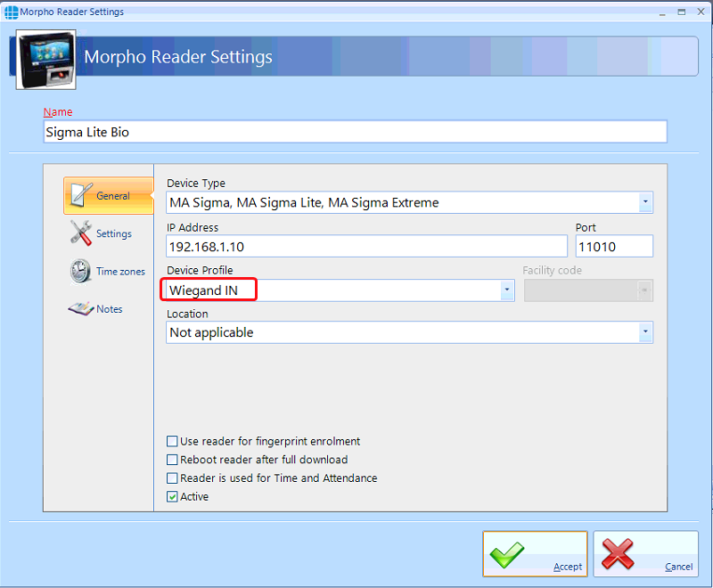The height and width of the screenshot is (588, 713).
Task: Focus the Name field containing Sigma Lite Bio
Action: [x=355, y=132]
